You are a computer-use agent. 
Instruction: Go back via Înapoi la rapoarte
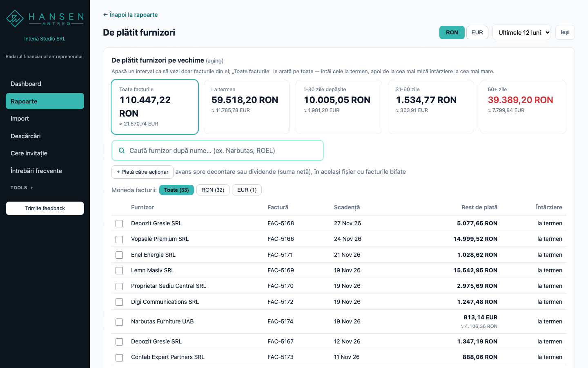click(x=130, y=15)
